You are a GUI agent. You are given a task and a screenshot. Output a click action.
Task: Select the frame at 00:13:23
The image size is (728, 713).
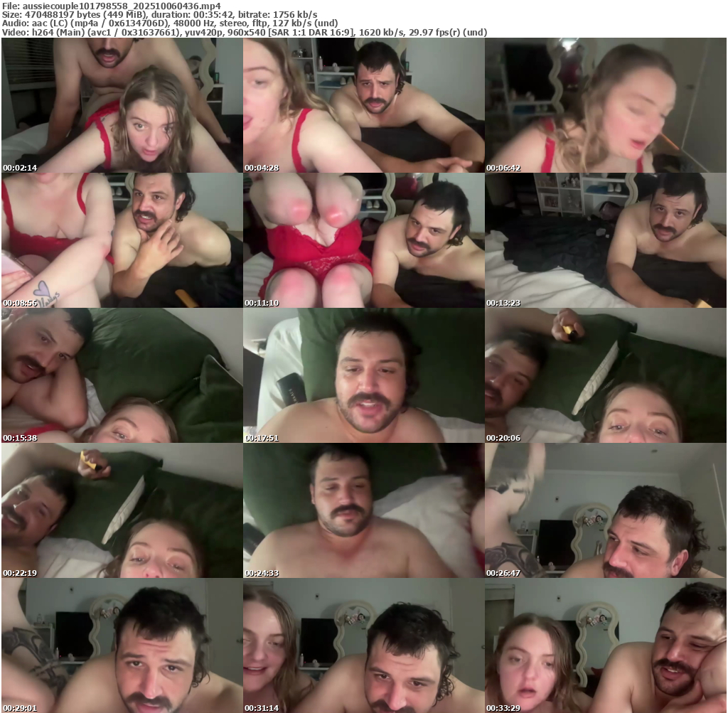click(605, 240)
